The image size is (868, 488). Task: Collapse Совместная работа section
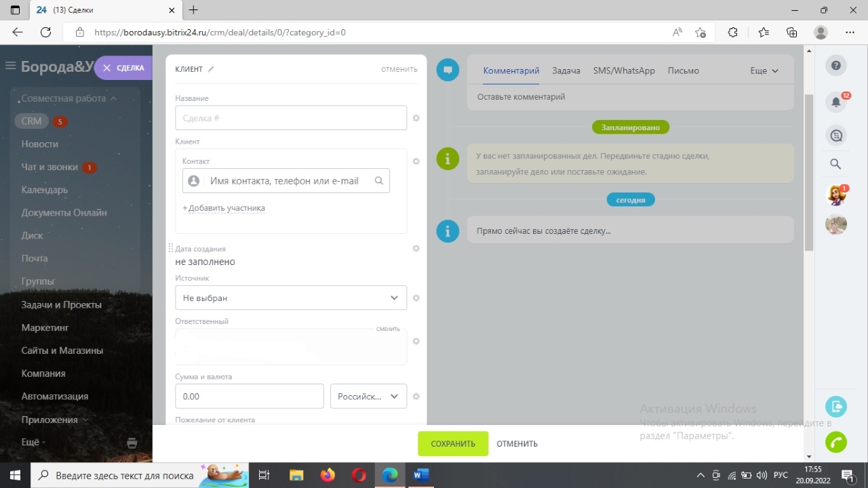[x=68, y=98]
